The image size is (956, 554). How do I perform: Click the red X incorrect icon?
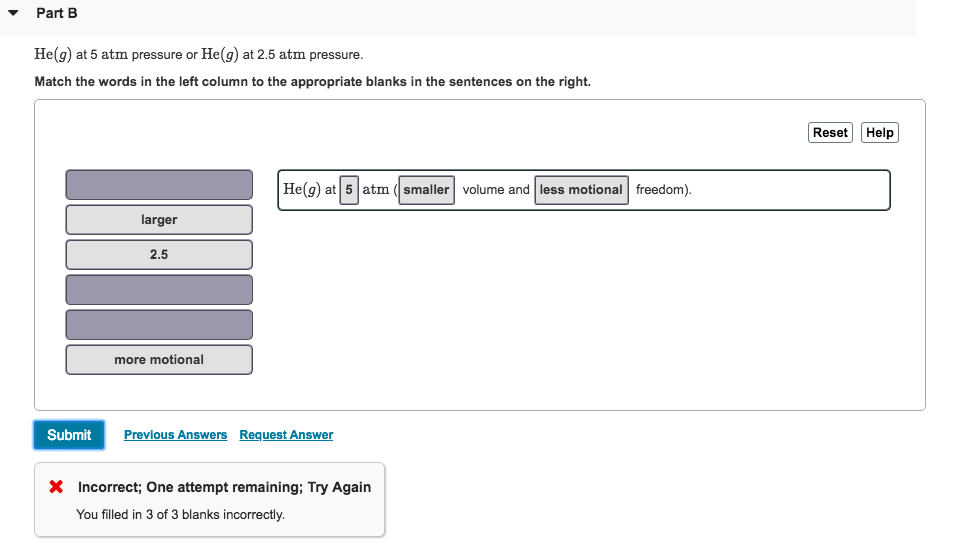(x=56, y=486)
